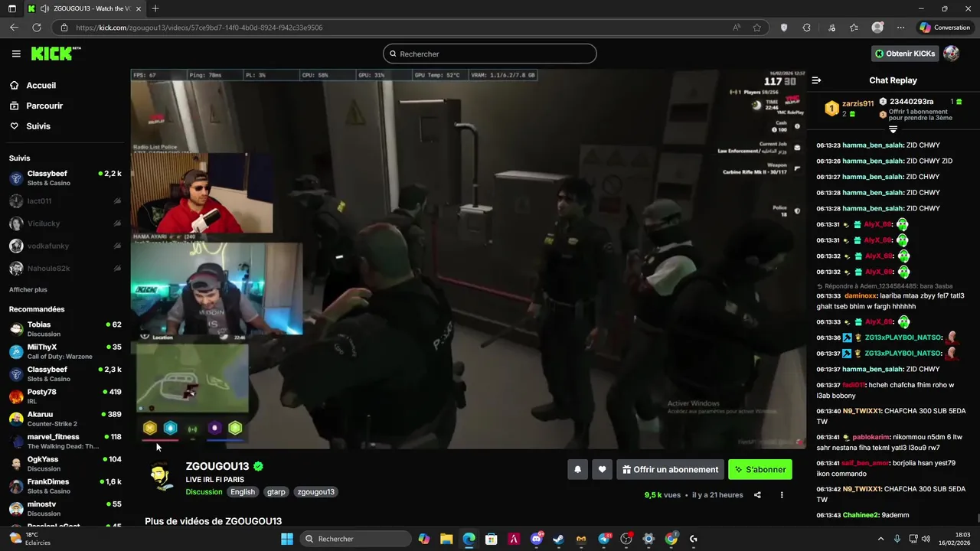Image resolution: width=980 pixels, height=551 pixels.
Task: Click Offrir un abonnement button
Action: [670, 470]
